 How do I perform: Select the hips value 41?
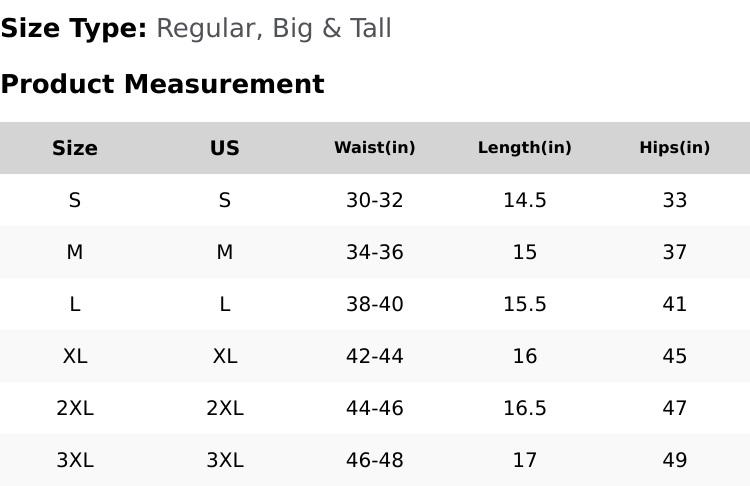675,304
